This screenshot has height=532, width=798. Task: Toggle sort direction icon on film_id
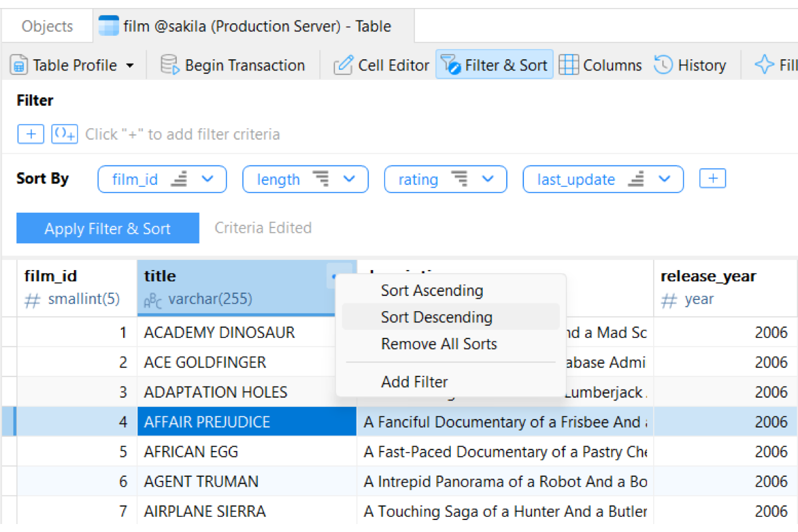(x=179, y=180)
